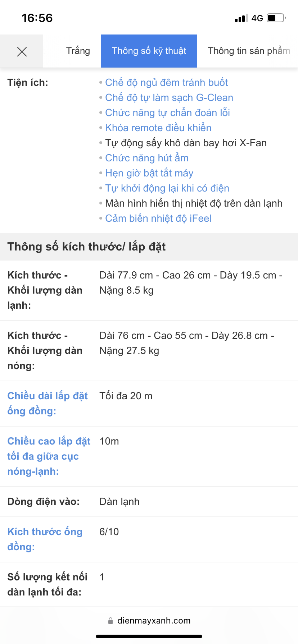Open Chế độ tự làm sạch G-Clean link
Screen dimensions: 298x644
coord(169,98)
